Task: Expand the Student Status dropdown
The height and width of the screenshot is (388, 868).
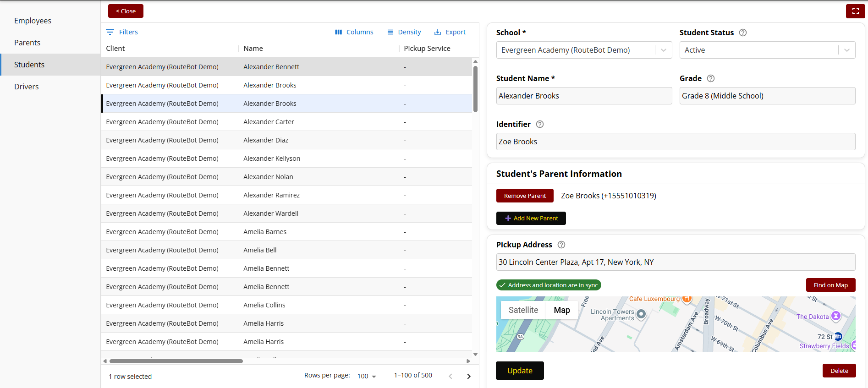Action: (x=847, y=50)
